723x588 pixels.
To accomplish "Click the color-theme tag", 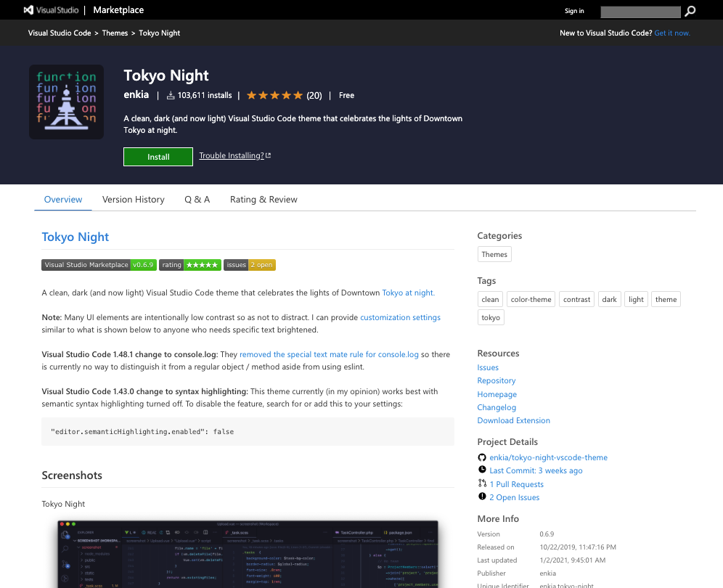I will (x=531, y=299).
